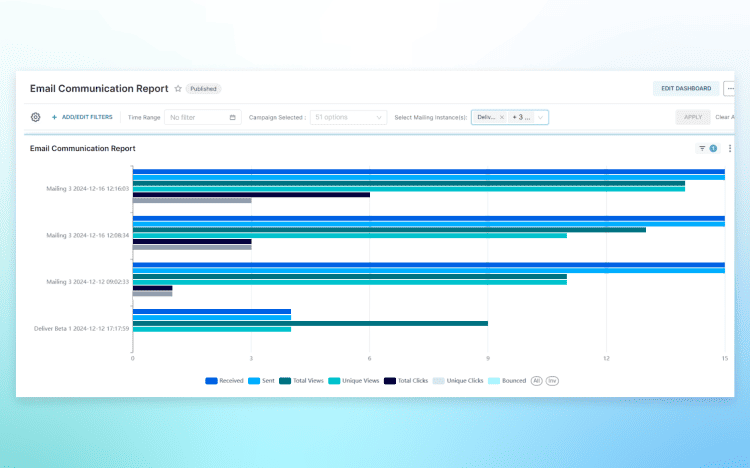Open the dashboard's more options button
Image resolution: width=750 pixels, height=468 pixels.
[730, 89]
